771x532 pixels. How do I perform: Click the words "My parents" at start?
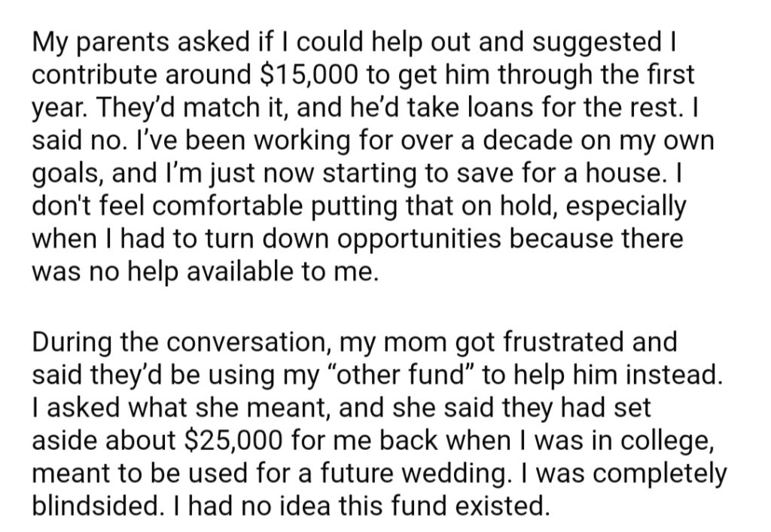pyautogui.click(x=100, y=43)
